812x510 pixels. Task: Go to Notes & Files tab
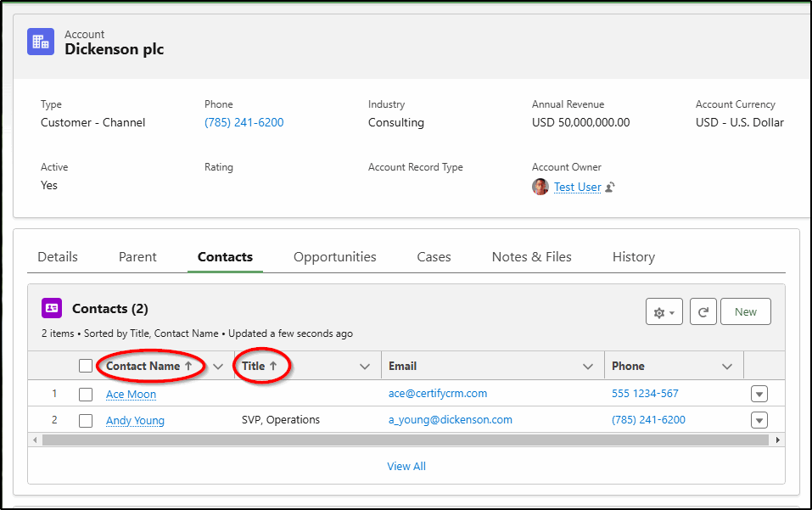pyautogui.click(x=532, y=257)
